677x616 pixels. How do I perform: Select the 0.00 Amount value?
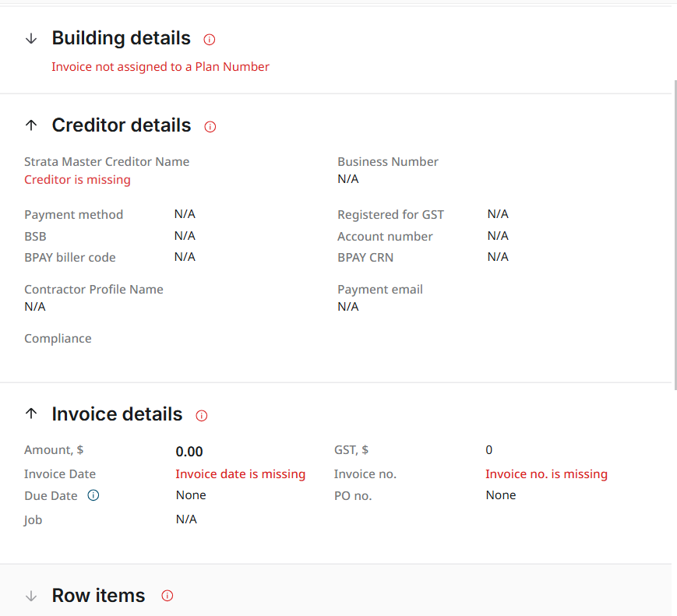click(189, 452)
